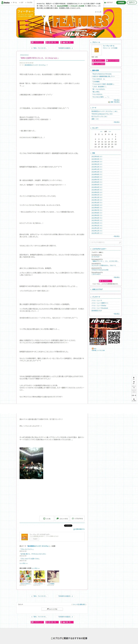Click the blog search magnifier icon
The image size is (138, 644).
pos(120,242)
